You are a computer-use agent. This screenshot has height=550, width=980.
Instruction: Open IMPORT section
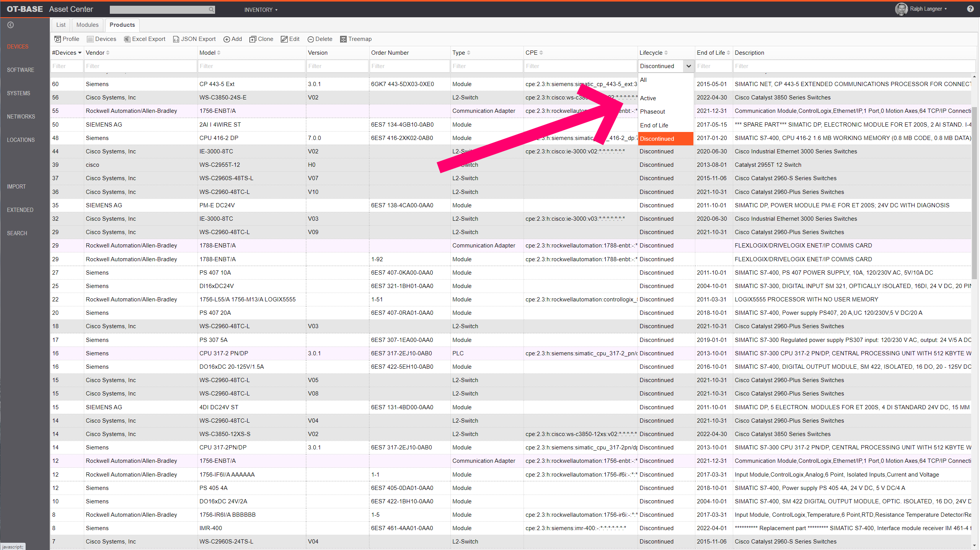[x=16, y=187]
